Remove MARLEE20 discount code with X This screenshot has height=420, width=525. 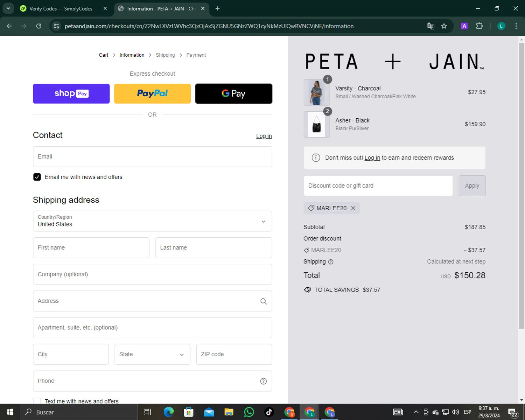coord(353,208)
